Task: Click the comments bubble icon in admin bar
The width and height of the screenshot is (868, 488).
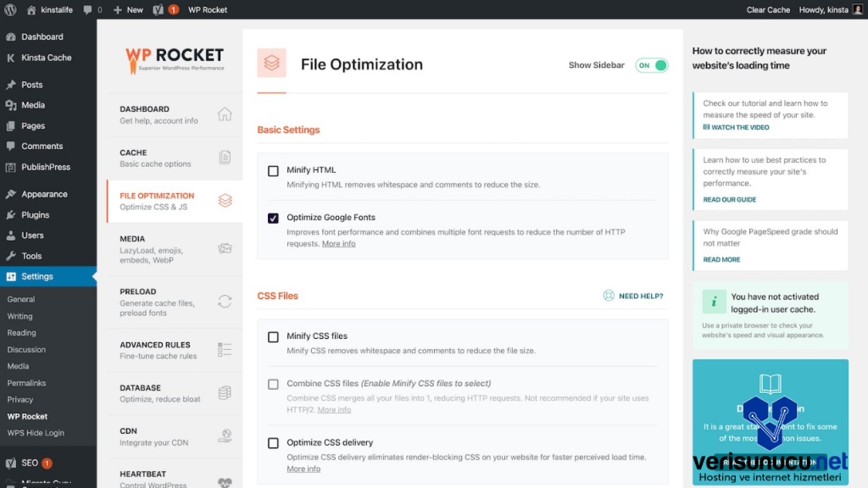Action: pyautogui.click(x=88, y=10)
